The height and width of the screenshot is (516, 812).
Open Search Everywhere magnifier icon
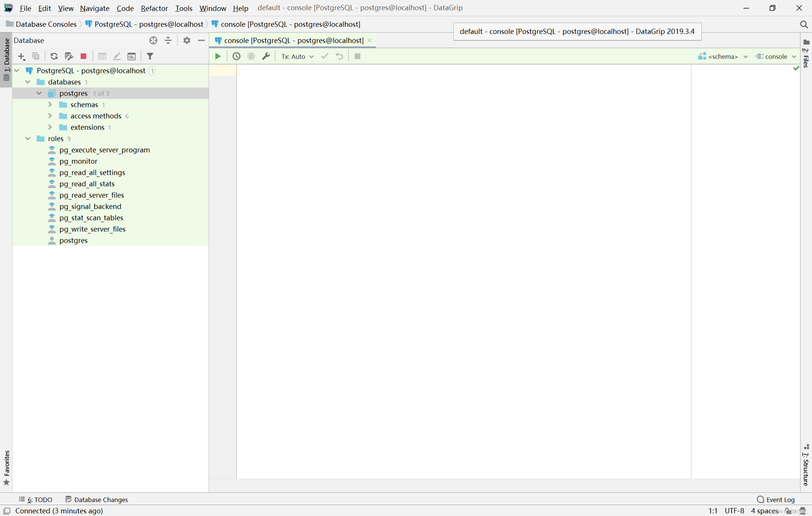coord(804,24)
